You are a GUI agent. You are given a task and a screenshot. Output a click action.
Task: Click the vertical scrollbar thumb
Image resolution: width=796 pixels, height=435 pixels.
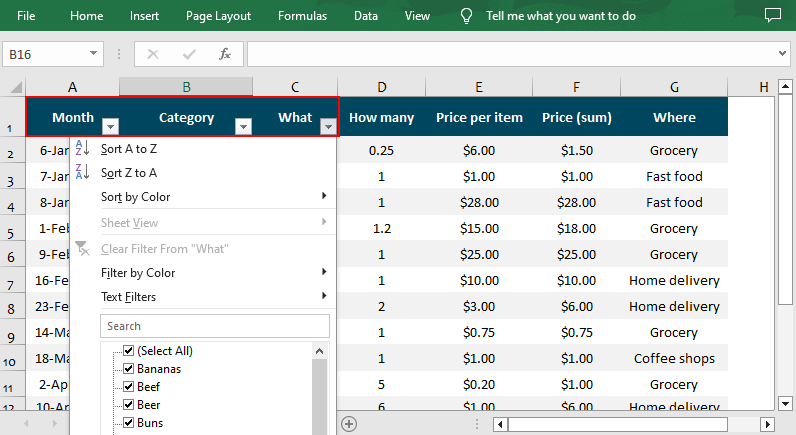point(785,200)
